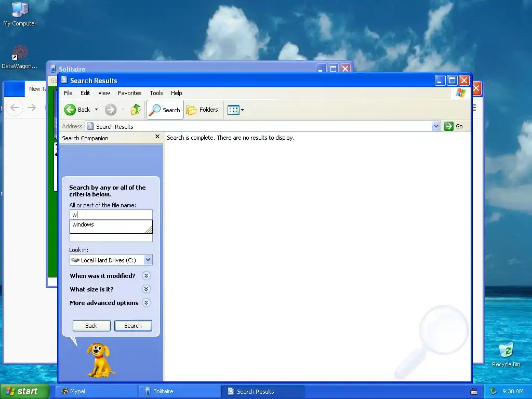Open the Look in drive dropdown
This screenshot has height=399, width=532.
[x=148, y=260]
